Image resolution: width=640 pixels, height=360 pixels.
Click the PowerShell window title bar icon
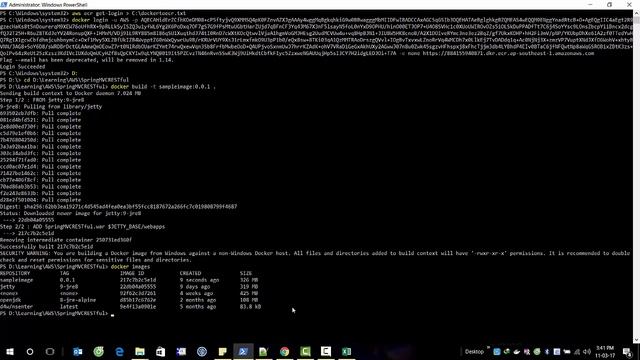[x=4, y=4]
